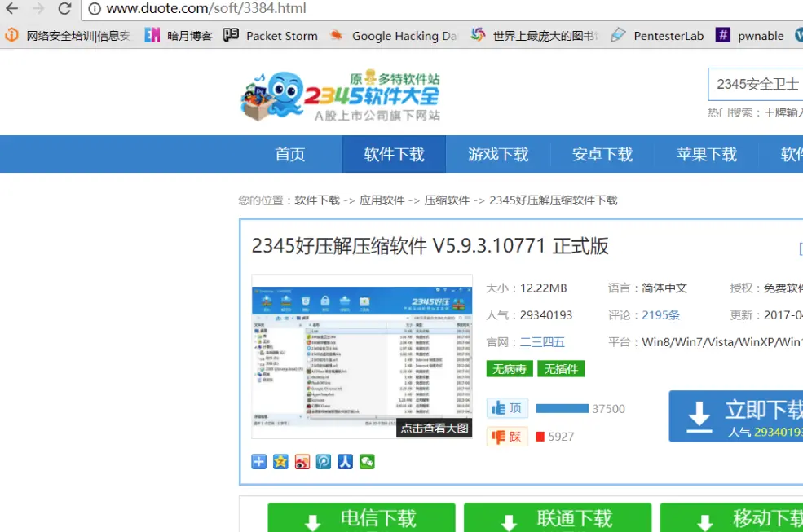The width and height of the screenshot is (803, 532).
Task: Click the search box showing 2345安全卫士
Action: 756,84
